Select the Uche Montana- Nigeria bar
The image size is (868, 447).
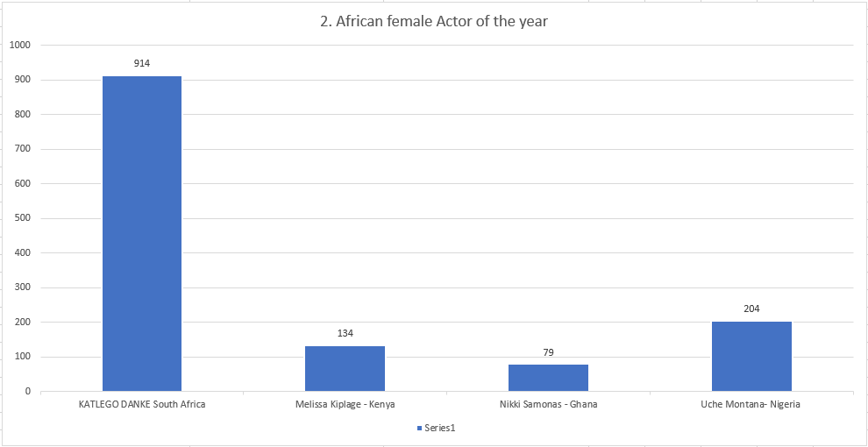point(751,356)
